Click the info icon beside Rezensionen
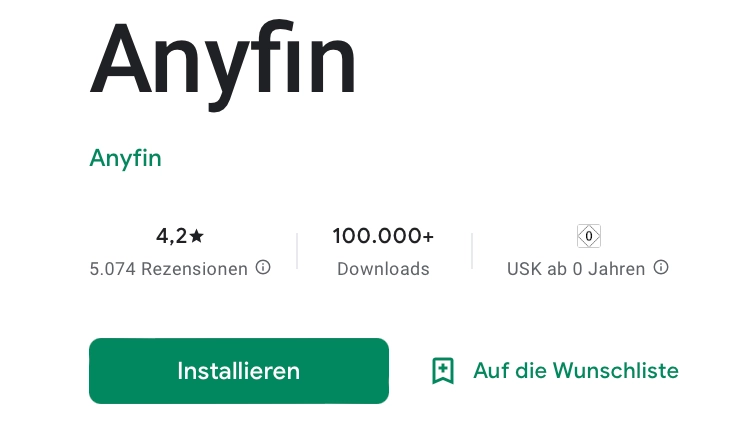The width and height of the screenshot is (740, 424). pyautogui.click(x=263, y=268)
